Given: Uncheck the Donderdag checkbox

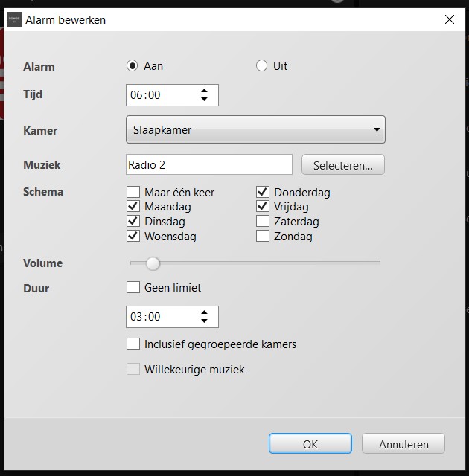Looking at the screenshot, I should (263, 192).
